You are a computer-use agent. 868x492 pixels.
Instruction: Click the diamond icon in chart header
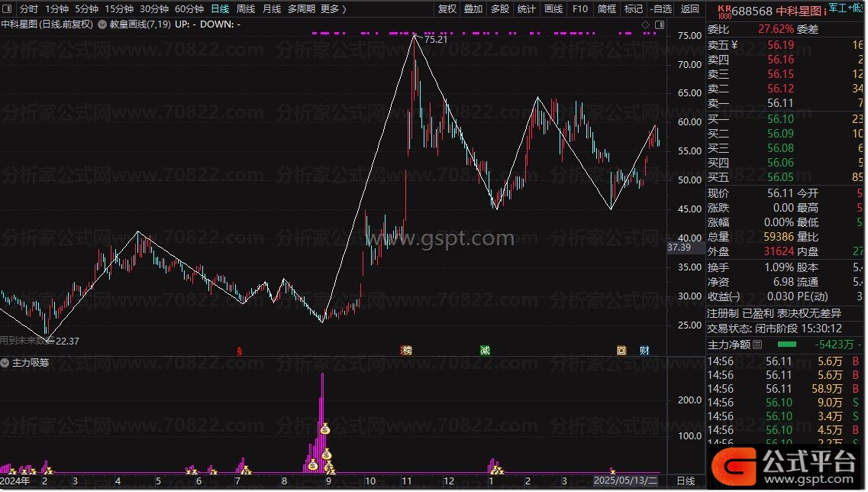645,24
